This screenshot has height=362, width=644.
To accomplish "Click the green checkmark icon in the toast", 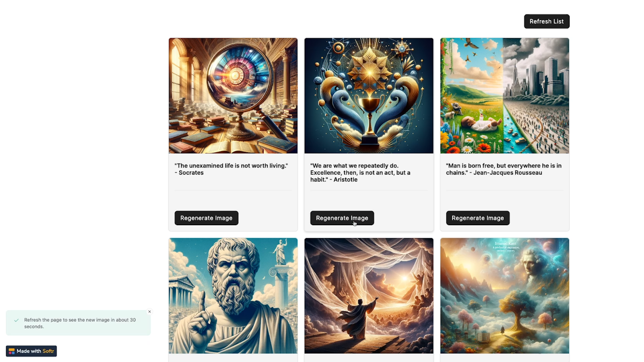I will point(17,321).
